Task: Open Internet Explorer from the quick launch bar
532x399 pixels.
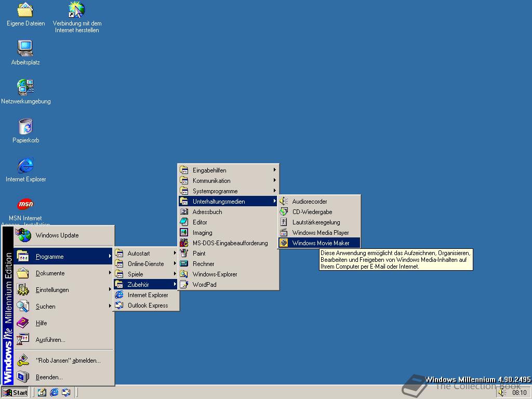Action: coord(54,393)
